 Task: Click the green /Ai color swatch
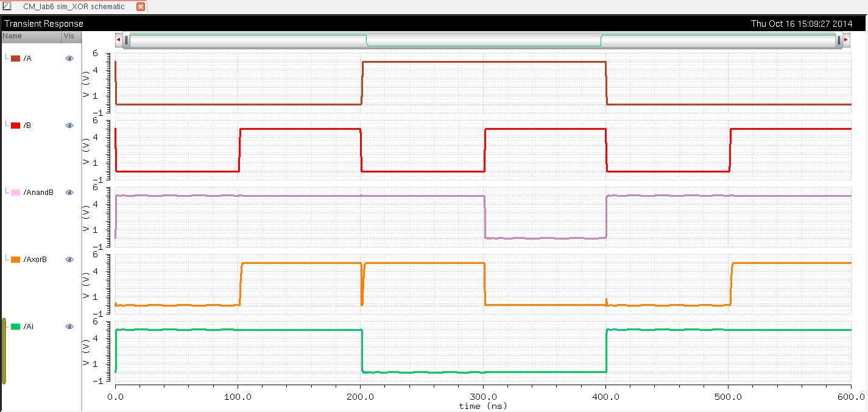(16, 326)
